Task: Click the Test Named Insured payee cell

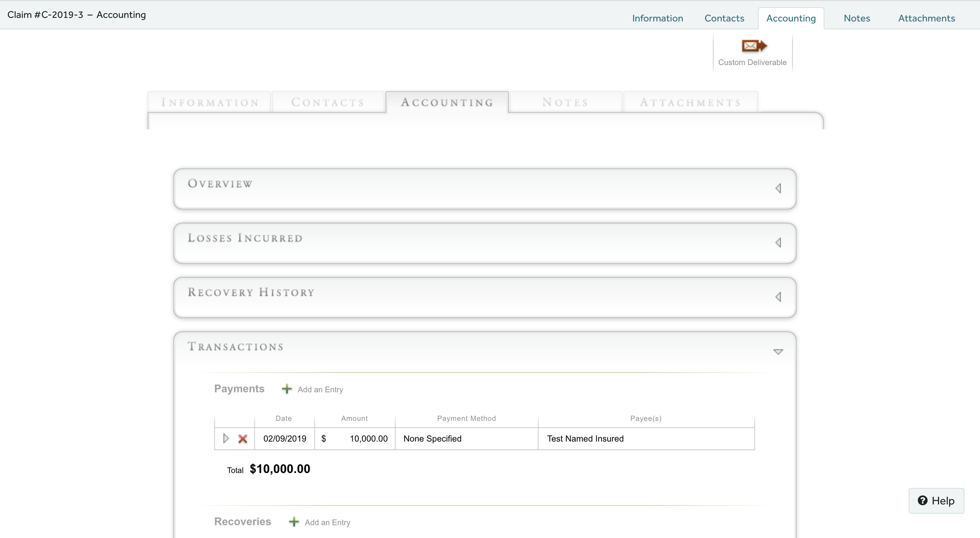Action: click(x=585, y=439)
